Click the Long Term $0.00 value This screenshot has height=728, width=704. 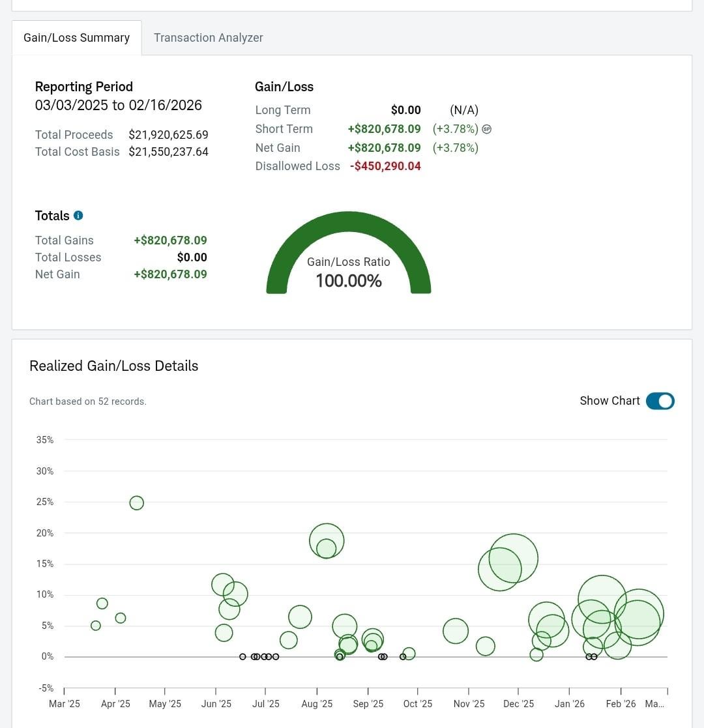(405, 110)
